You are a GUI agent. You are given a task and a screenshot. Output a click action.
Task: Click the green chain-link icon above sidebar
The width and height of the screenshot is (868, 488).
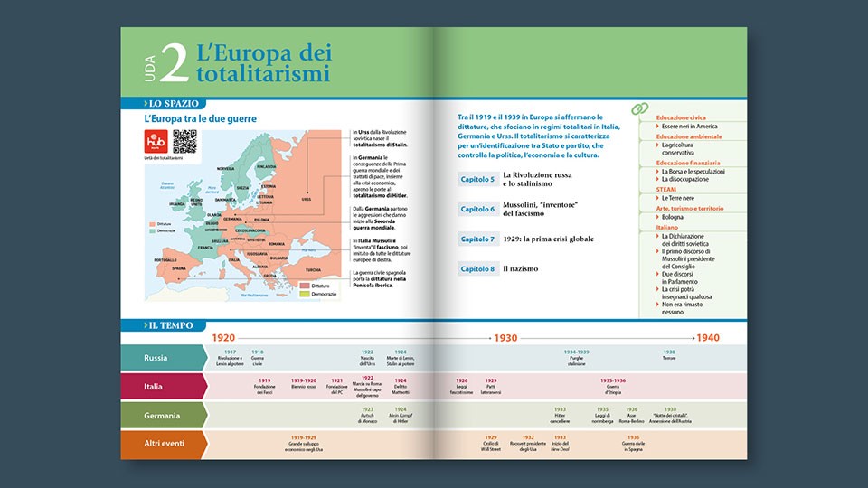[x=640, y=109]
